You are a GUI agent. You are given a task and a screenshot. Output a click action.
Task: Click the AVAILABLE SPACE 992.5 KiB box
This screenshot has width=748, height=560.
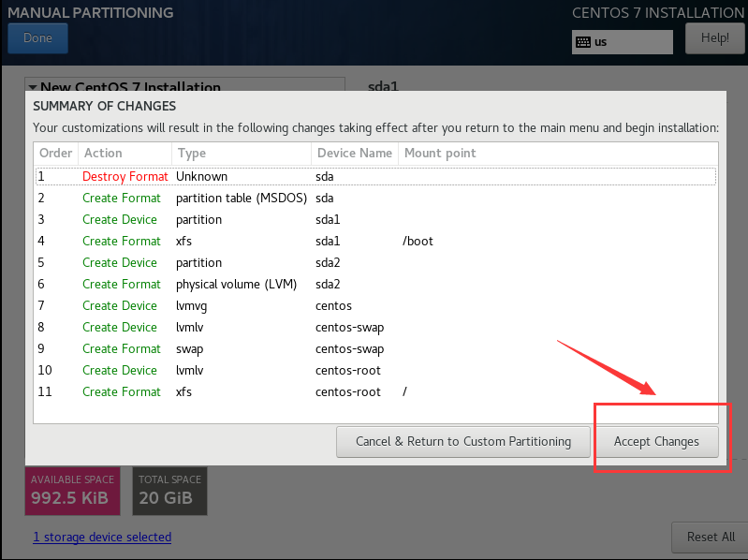[72, 491]
